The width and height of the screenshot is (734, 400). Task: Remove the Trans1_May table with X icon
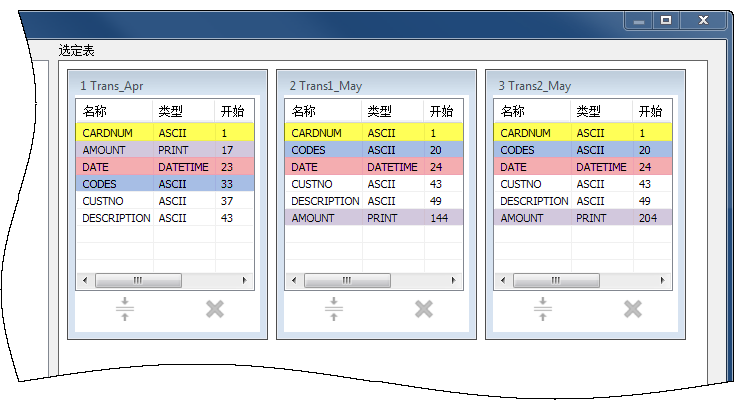pyautogui.click(x=423, y=309)
